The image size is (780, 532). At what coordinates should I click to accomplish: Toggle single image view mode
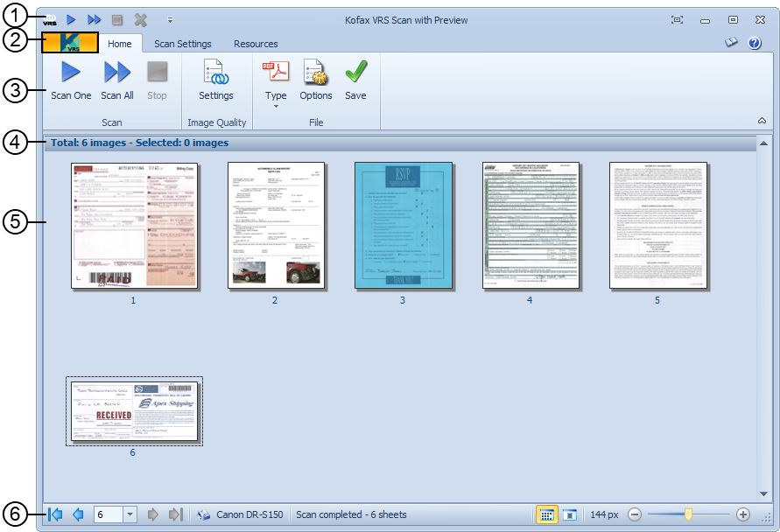pyautogui.click(x=569, y=514)
